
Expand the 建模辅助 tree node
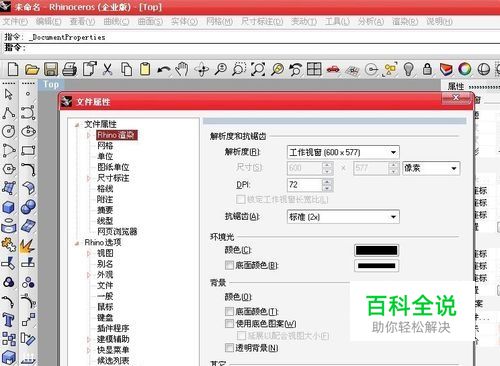(x=89, y=339)
